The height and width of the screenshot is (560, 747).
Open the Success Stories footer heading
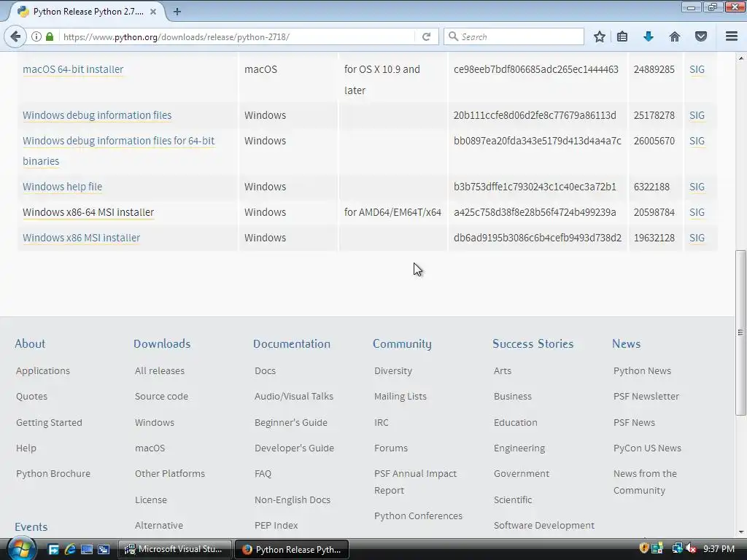(x=533, y=343)
